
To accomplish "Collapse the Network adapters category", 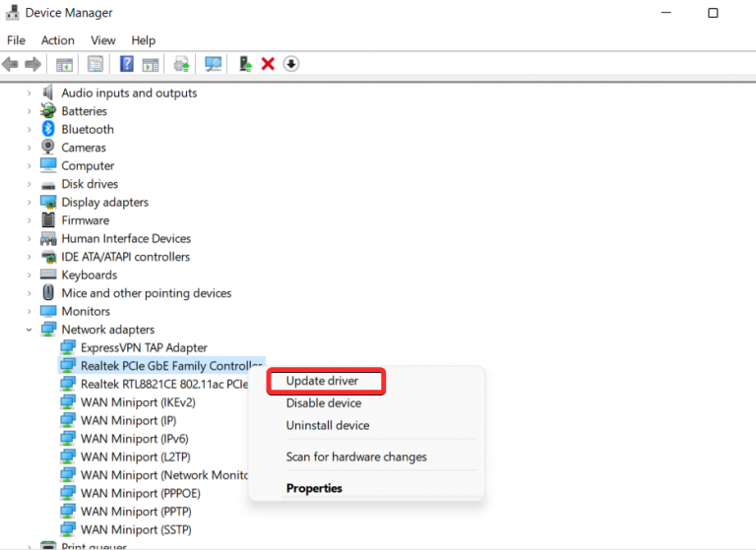I will 30,330.
